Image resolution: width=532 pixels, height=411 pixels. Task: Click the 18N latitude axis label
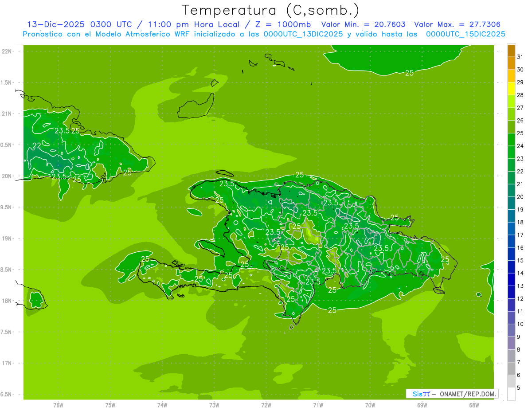(7, 301)
